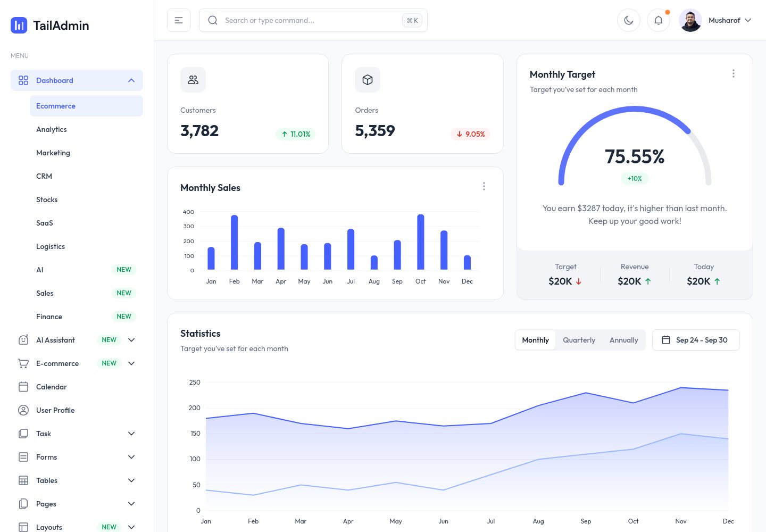This screenshot has width=766, height=532.
Task: Switch to Quarterly statistics tab
Action: [579, 340]
